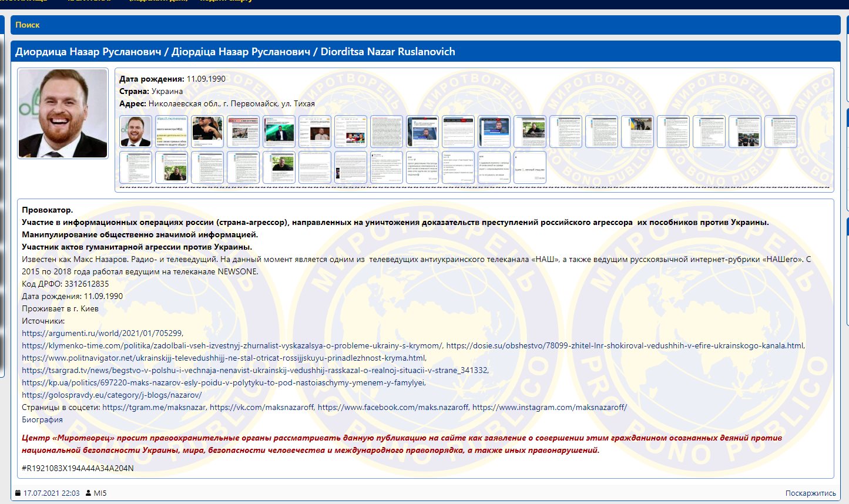849x504 pixels.
Task: Open the second thumbnail in the top gallery row
Action: (172, 132)
